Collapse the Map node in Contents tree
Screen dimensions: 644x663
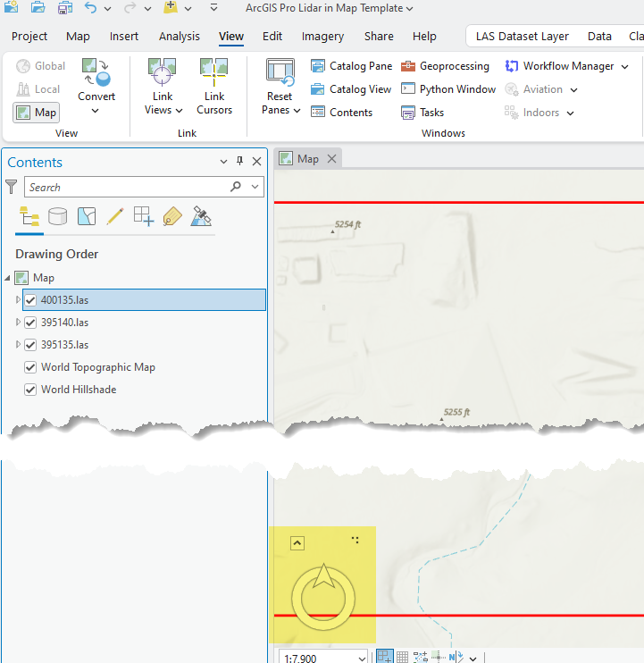(x=7, y=278)
